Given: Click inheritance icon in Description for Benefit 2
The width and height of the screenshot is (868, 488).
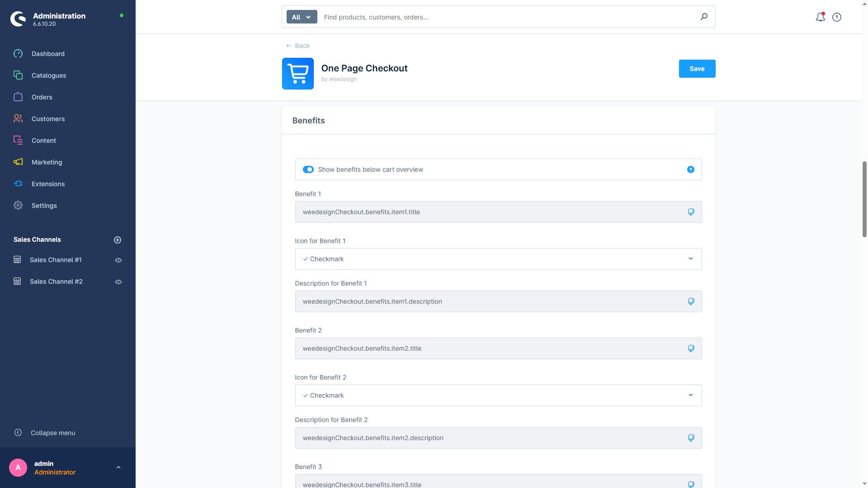Looking at the screenshot, I should coord(691,438).
